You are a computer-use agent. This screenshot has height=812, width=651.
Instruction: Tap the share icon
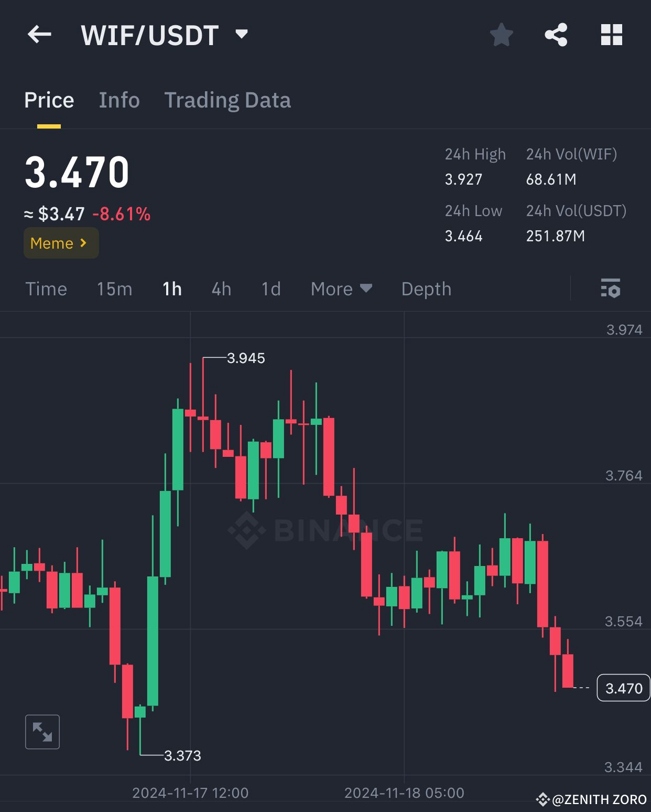coord(557,35)
